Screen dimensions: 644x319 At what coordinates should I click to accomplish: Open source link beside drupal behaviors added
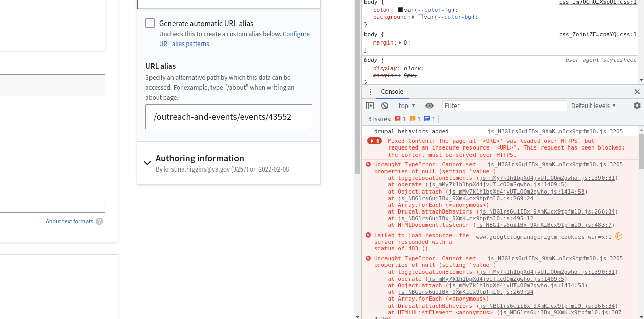[x=555, y=131]
